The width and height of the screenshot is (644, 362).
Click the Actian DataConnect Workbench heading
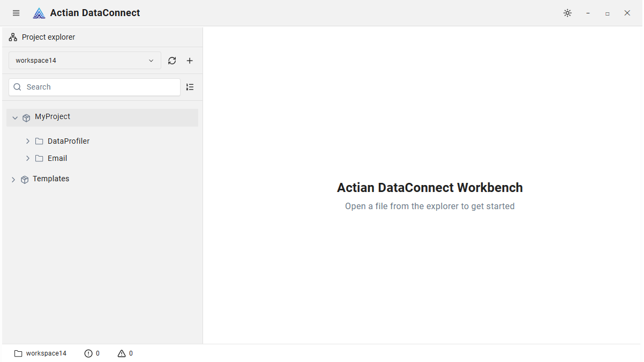point(430,188)
